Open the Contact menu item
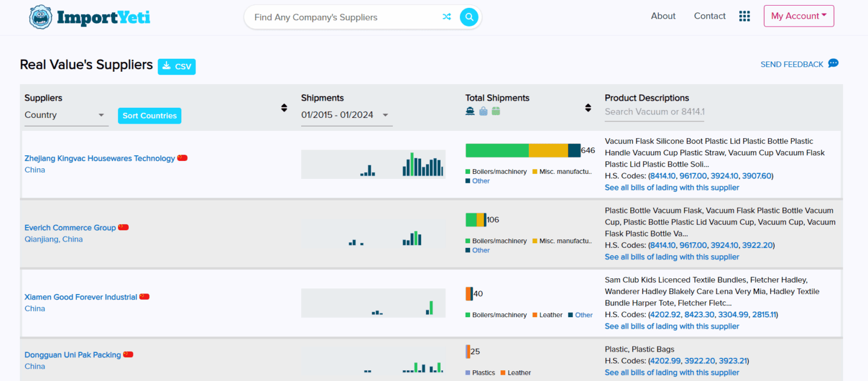868x381 pixels. click(x=710, y=16)
